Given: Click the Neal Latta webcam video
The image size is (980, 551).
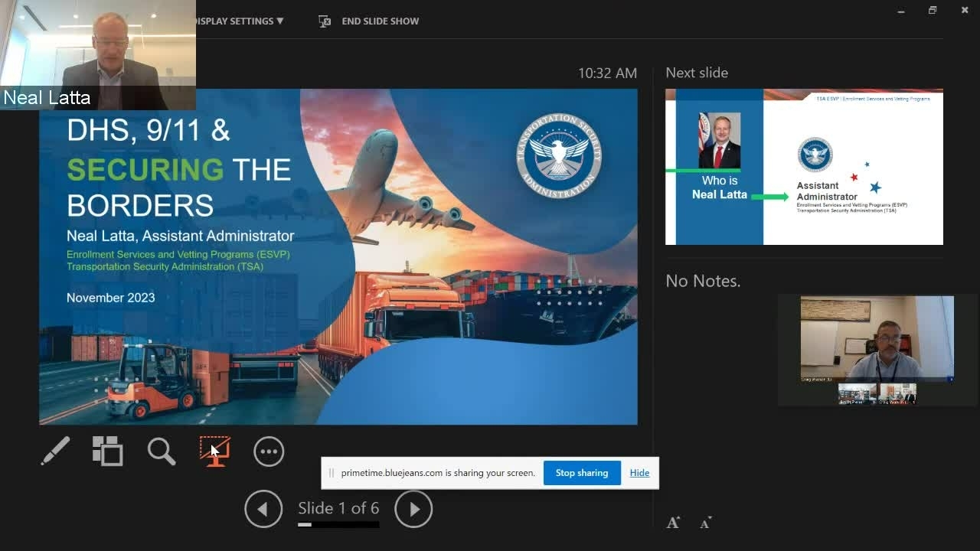Looking at the screenshot, I should tap(98, 55).
